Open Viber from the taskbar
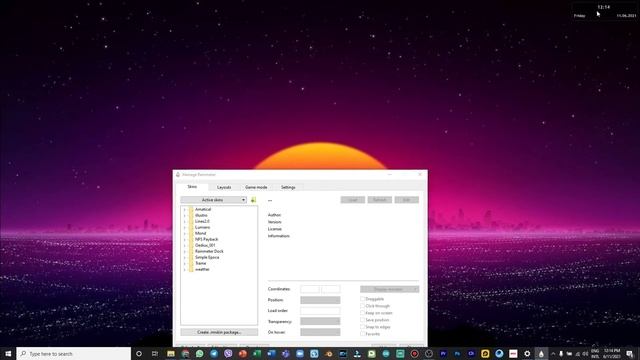Image resolution: width=640 pixels, height=360 pixels. point(228,353)
